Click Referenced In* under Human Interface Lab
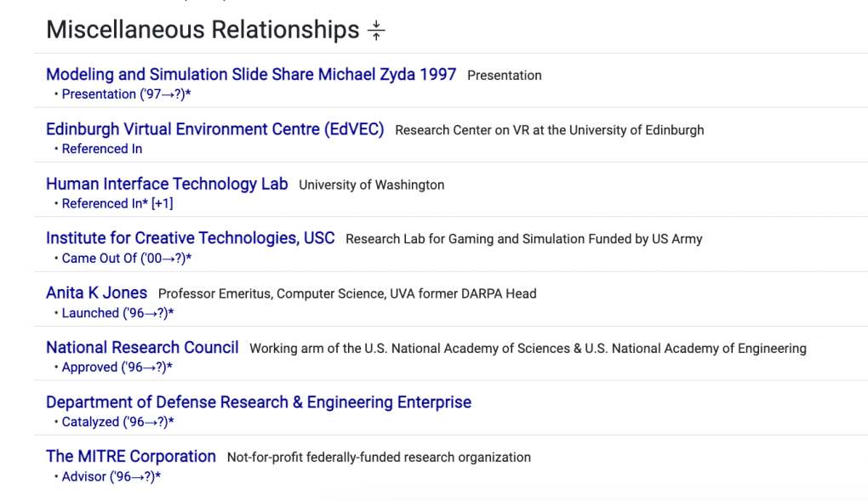 (105, 203)
